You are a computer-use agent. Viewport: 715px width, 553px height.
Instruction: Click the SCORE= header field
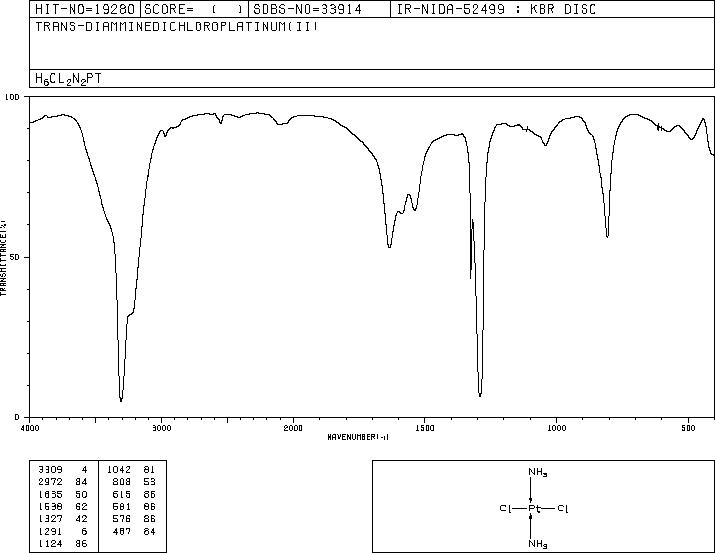pyautogui.click(x=195, y=9)
